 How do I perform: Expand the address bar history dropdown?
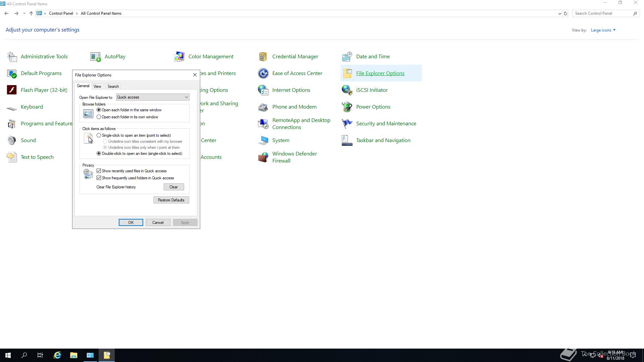click(559, 13)
